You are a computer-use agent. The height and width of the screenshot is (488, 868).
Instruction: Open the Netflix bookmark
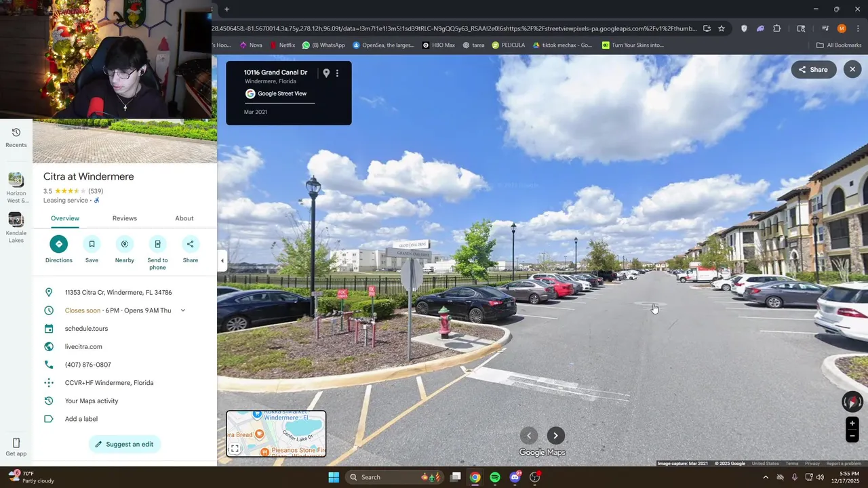click(x=283, y=45)
